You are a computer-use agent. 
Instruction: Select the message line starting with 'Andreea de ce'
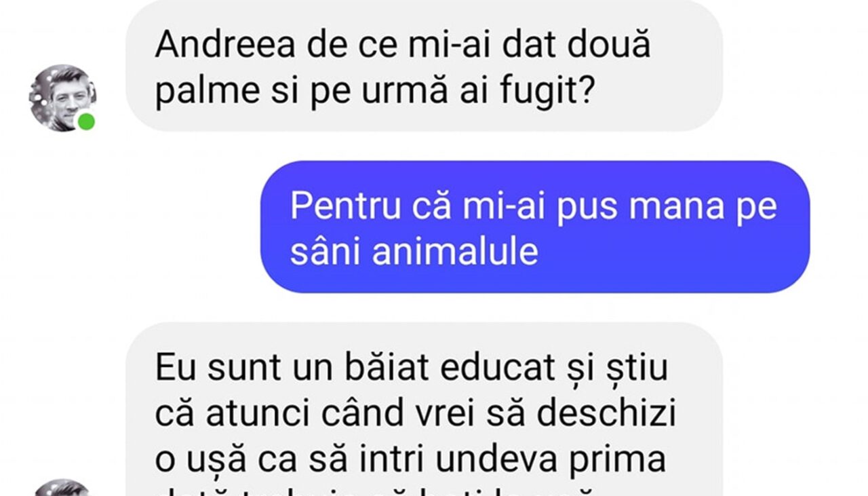pyautogui.click(x=403, y=45)
